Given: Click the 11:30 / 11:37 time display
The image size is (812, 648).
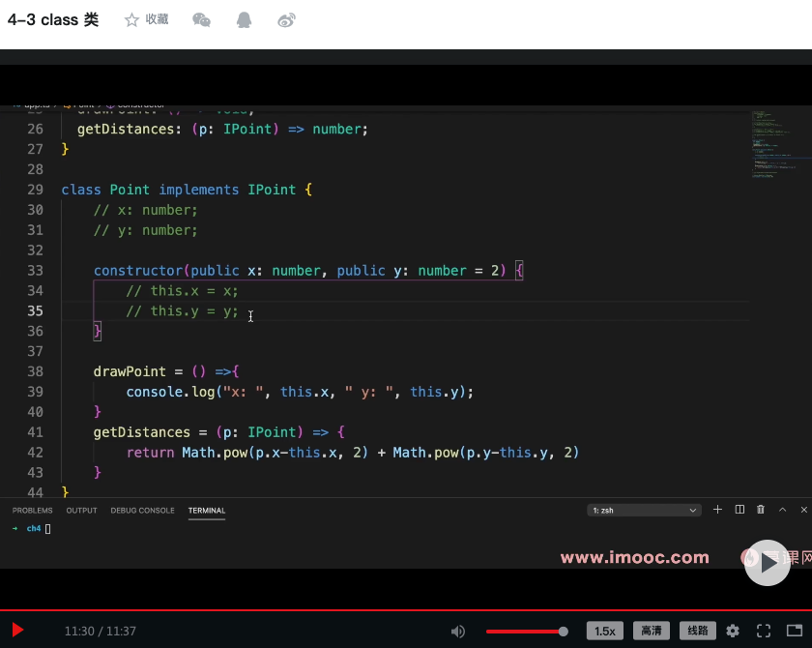Looking at the screenshot, I should (100, 631).
